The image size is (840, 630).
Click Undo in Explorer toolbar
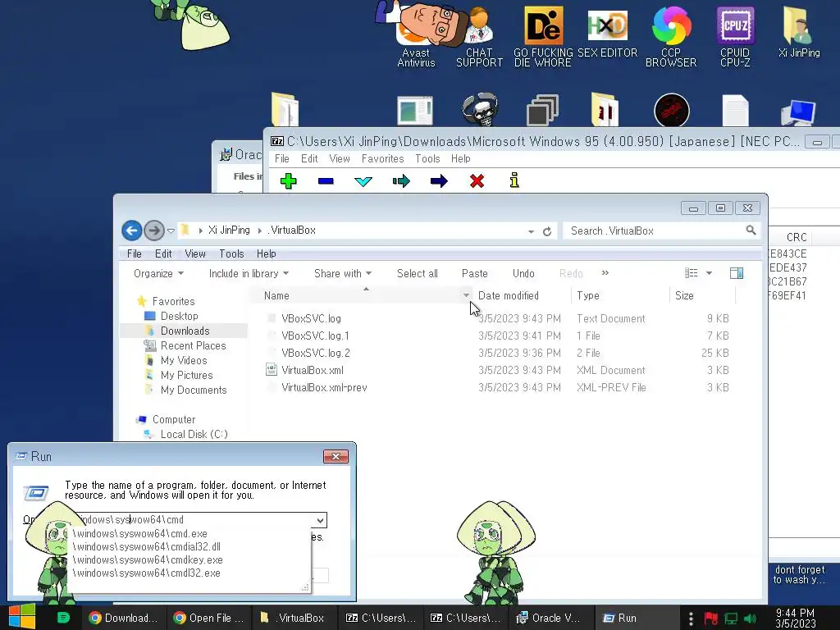tap(523, 273)
